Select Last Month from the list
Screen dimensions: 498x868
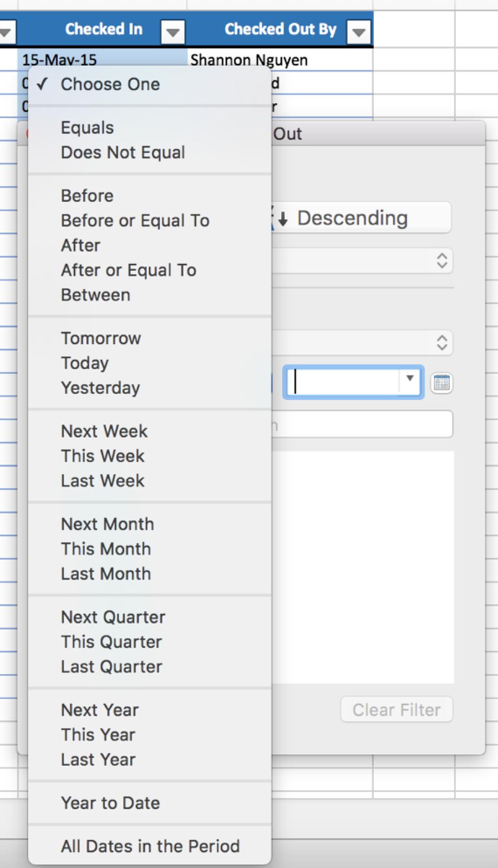coord(106,574)
